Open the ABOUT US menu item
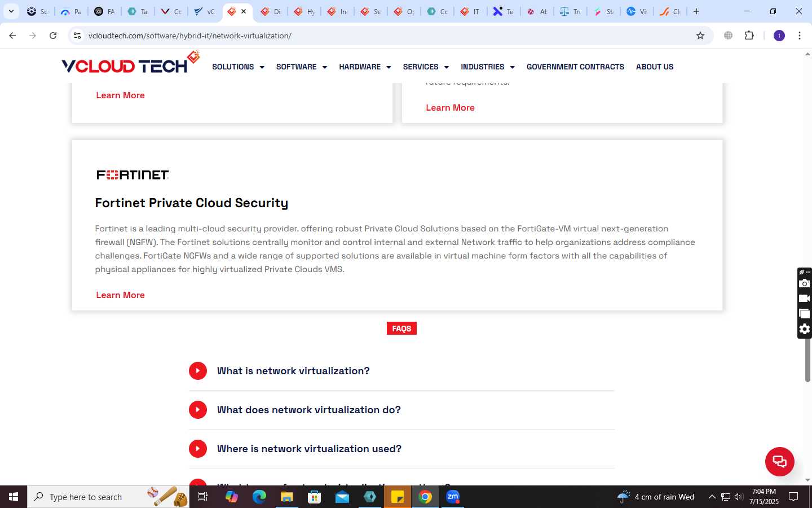The height and width of the screenshot is (508, 812). 655,67
